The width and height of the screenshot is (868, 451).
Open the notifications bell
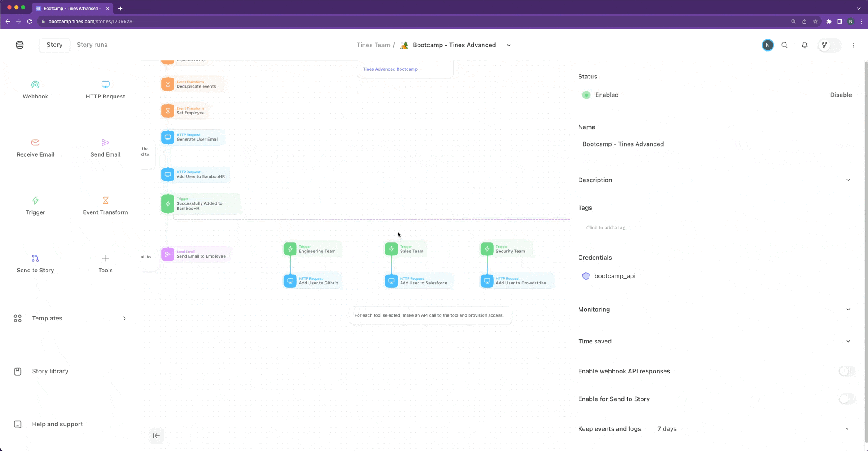click(x=805, y=45)
